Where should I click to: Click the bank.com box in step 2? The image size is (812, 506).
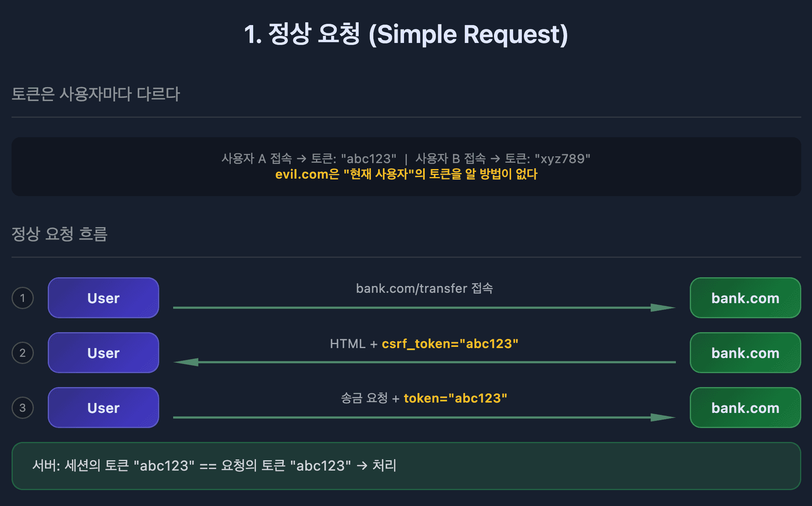(745, 353)
